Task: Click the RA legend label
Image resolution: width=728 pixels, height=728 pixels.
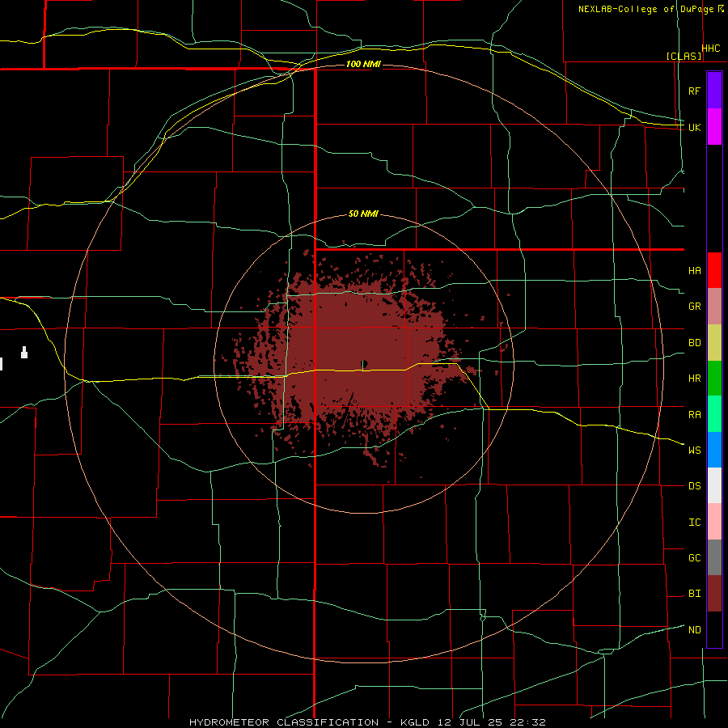Action: point(694,415)
